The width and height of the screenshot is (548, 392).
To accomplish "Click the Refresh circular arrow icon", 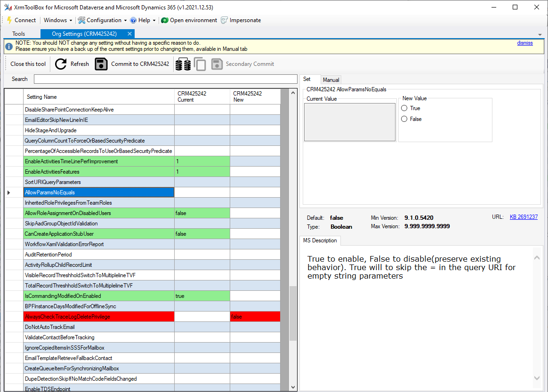I will pos(61,64).
